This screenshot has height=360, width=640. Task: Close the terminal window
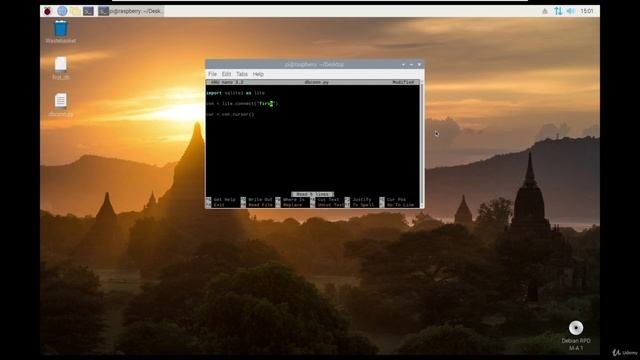[419, 64]
